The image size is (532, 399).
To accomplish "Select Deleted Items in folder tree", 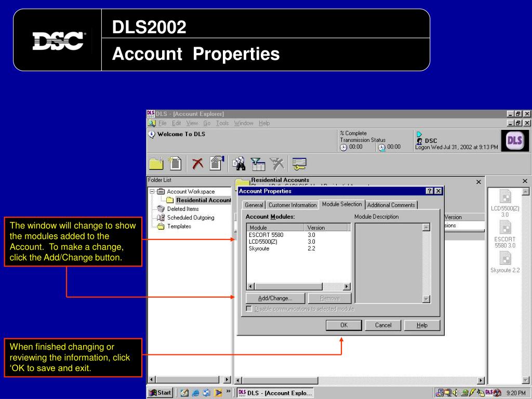I will pyautogui.click(x=183, y=209).
